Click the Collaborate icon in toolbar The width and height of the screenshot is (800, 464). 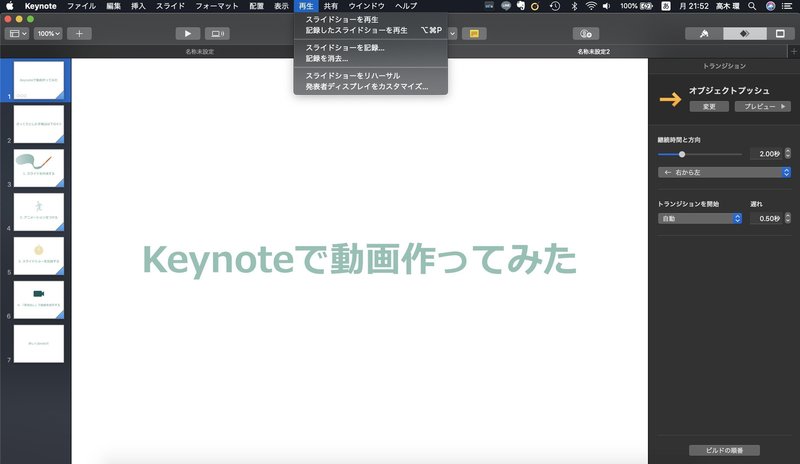click(x=586, y=34)
